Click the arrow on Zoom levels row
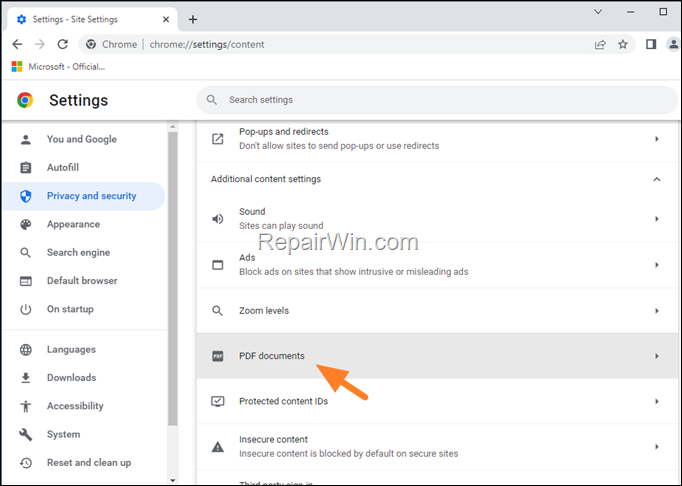Viewport: 682px width, 486px height. tap(657, 311)
